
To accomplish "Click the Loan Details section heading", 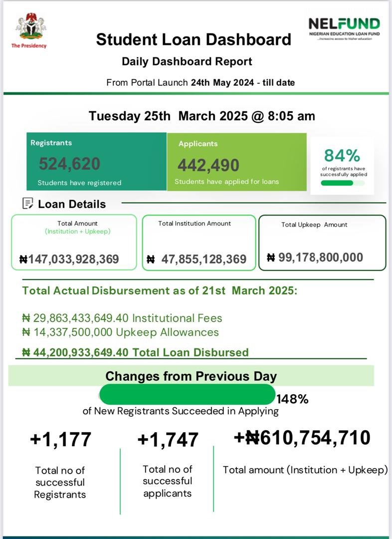I will click(x=72, y=204).
